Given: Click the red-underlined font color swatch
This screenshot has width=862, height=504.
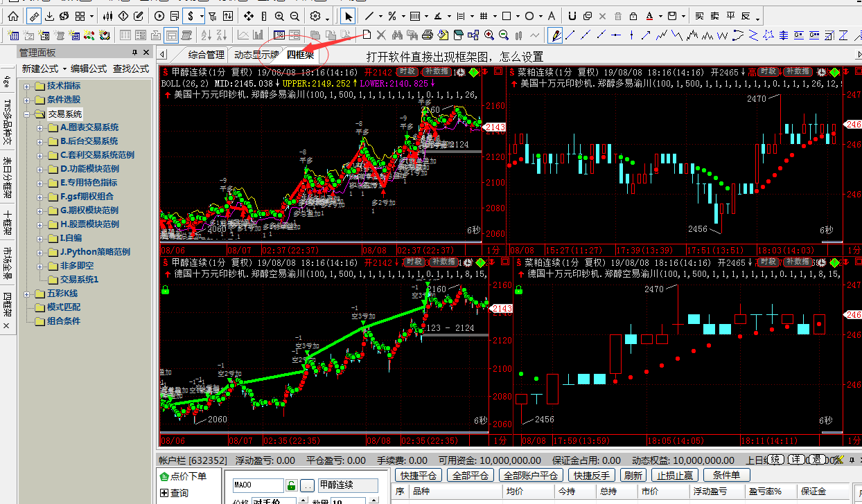Looking at the screenshot, I should pos(649,16).
